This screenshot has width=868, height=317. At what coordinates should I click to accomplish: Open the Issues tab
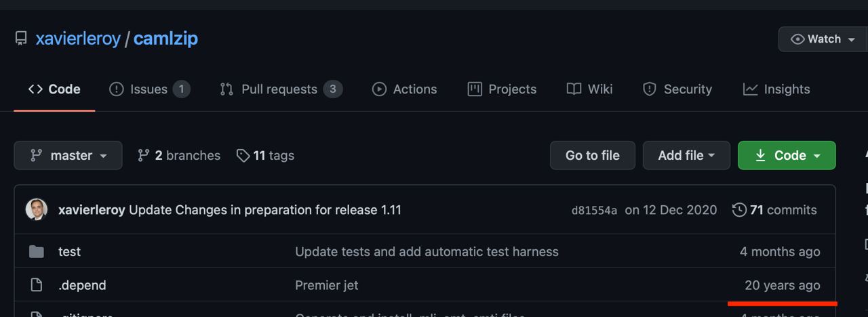click(149, 89)
